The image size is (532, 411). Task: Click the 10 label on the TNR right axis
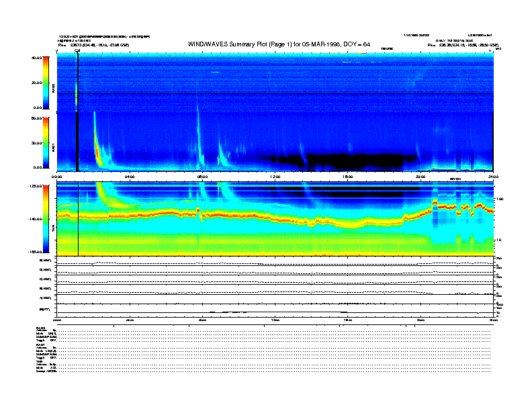(x=499, y=240)
